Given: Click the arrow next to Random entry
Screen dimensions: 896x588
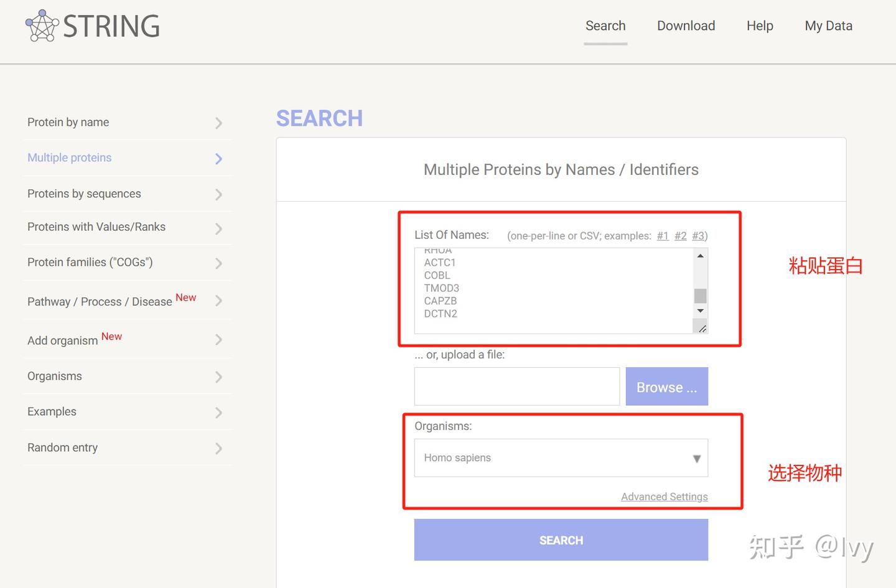Looking at the screenshot, I should point(218,449).
